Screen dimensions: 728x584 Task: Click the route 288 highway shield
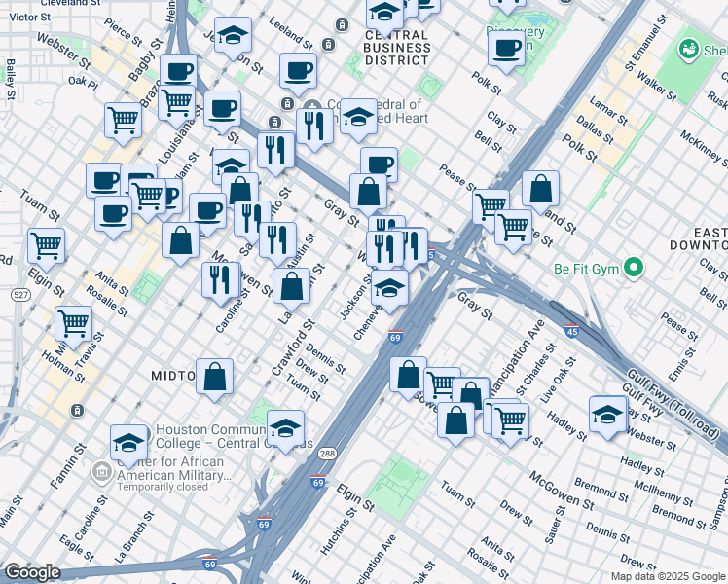coord(327,454)
